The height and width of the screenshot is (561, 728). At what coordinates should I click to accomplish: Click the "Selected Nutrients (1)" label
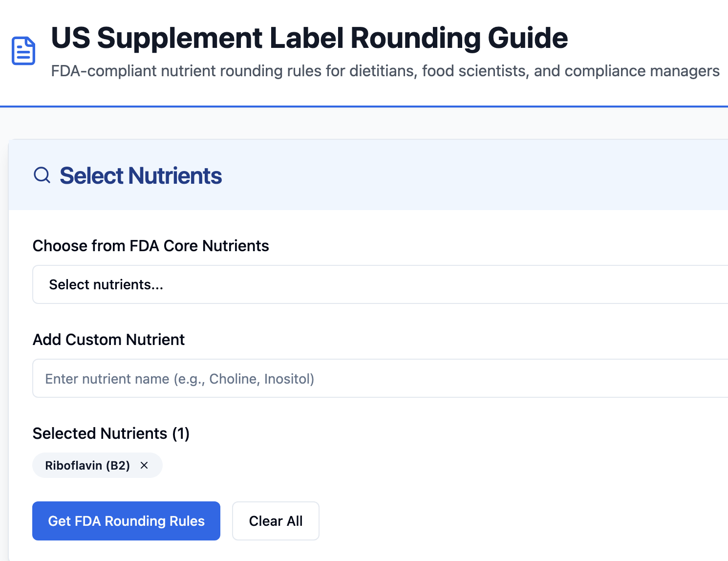(111, 433)
